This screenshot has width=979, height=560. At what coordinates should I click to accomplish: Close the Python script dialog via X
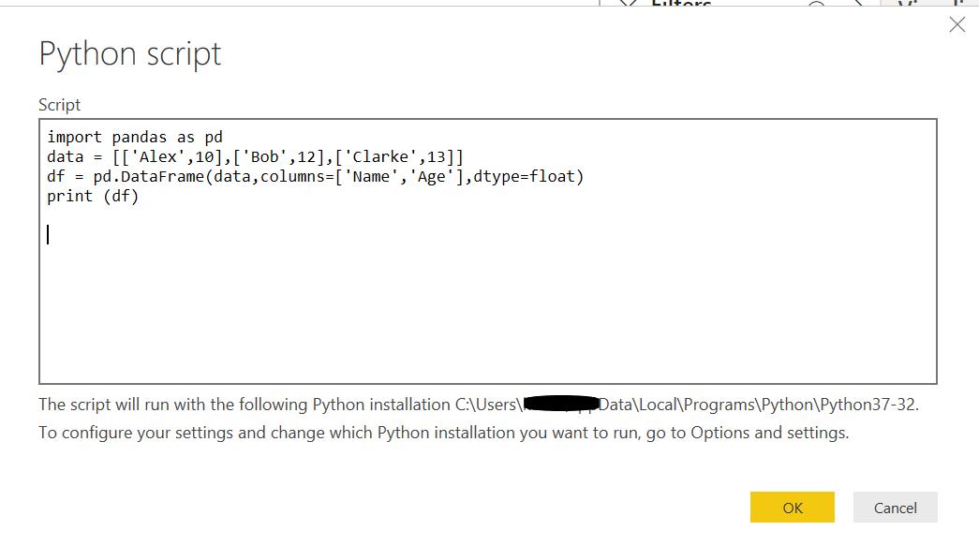coord(957,24)
